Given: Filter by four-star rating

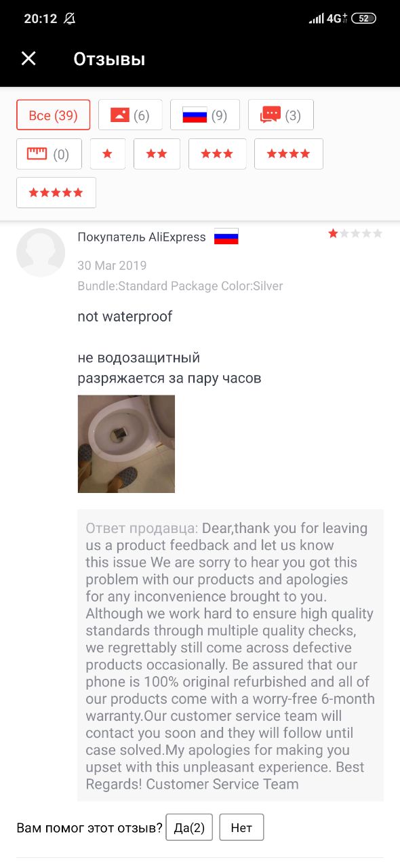Looking at the screenshot, I should 289,154.
